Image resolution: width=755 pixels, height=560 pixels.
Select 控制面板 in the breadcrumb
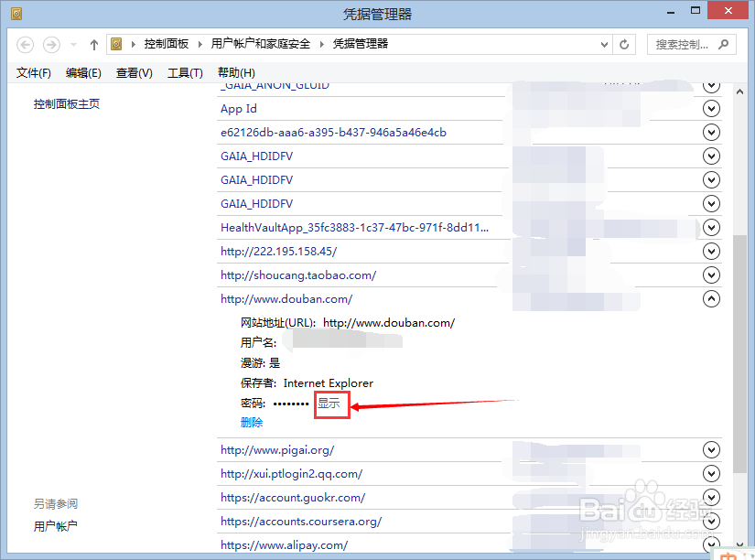167,44
